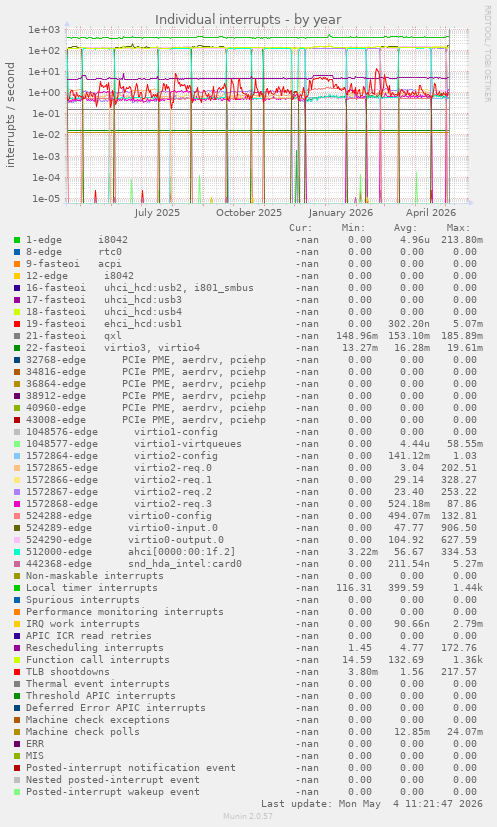497x827 pixels.
Task: Click the Non-maskable interrupts label
Action: [95, 576]
